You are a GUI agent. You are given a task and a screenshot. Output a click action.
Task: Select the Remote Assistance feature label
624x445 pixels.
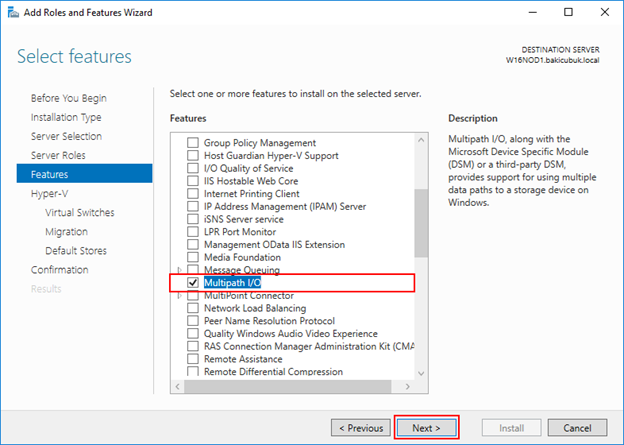point(243,359)
